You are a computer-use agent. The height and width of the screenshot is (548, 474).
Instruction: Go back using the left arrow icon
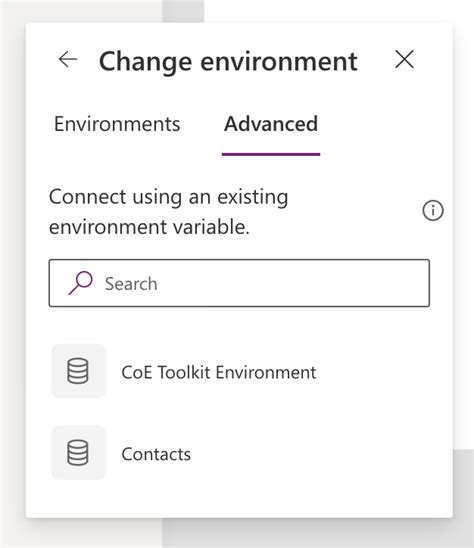(68, 60)
